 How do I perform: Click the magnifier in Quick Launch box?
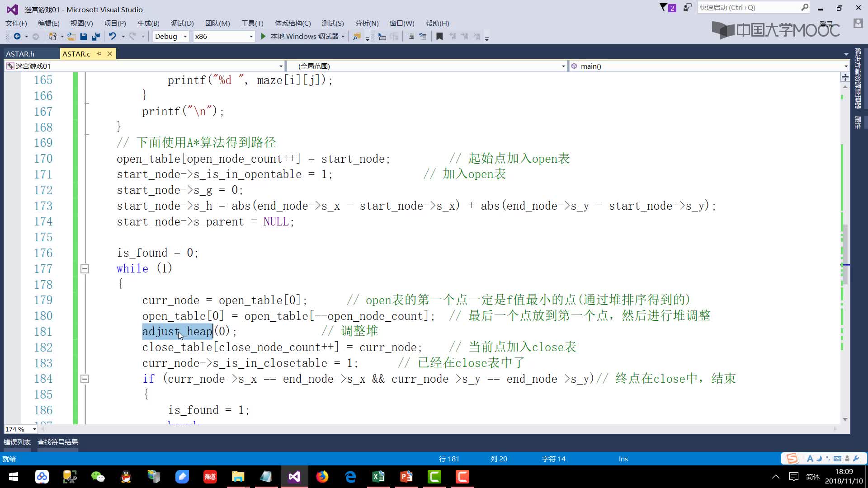point(805,7)
